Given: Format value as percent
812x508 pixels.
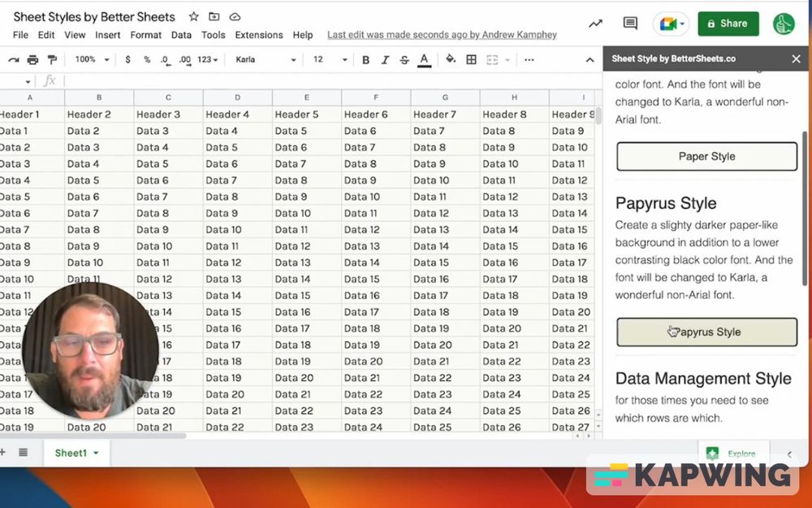Looking at the screenshot, I should pyautogui.click(x=146, y=59).
